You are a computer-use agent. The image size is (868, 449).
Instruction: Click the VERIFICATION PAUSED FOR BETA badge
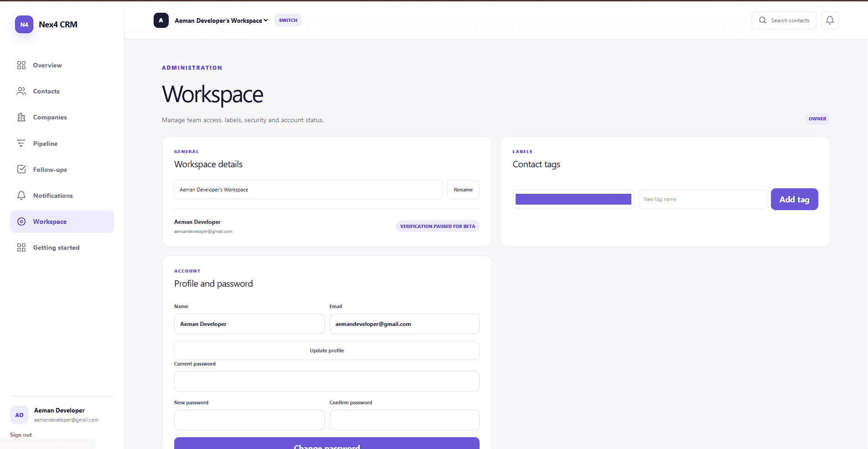[x=438, y=226]
